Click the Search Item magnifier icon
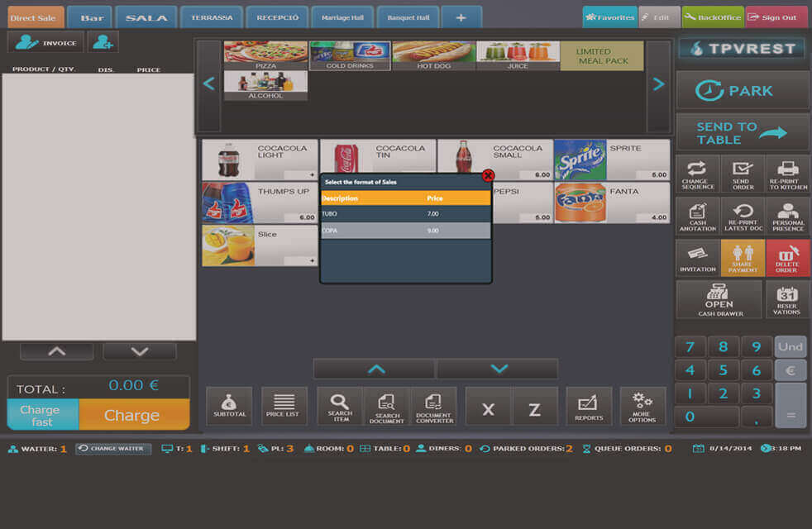The height and width of the screenshot is (529, 812). tap(339, 401)
